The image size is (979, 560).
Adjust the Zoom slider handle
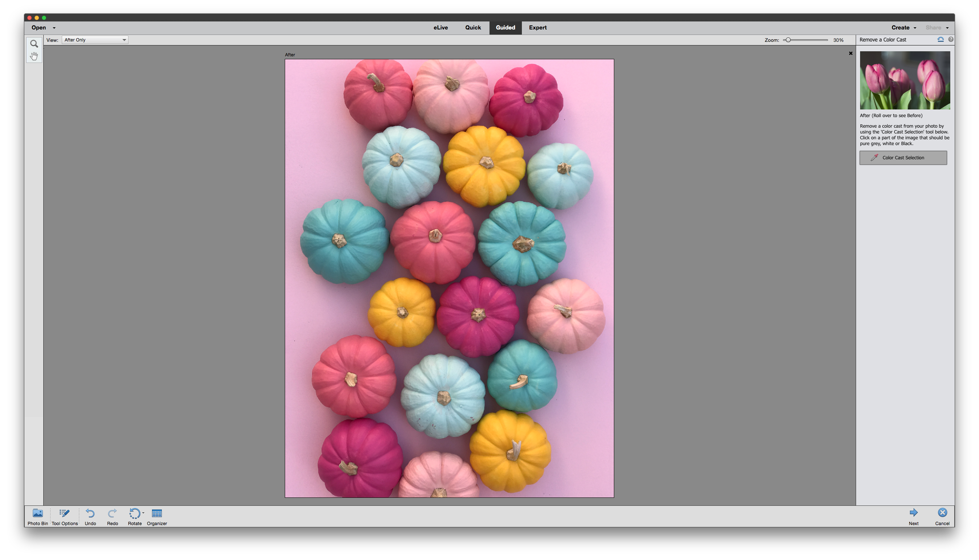click(x=788, y=40)
